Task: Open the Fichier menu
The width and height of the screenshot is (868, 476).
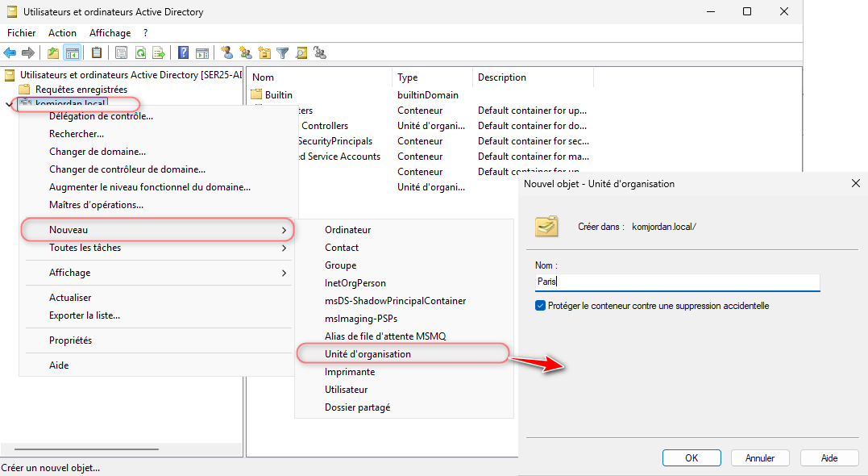Action: click(22, 33)
